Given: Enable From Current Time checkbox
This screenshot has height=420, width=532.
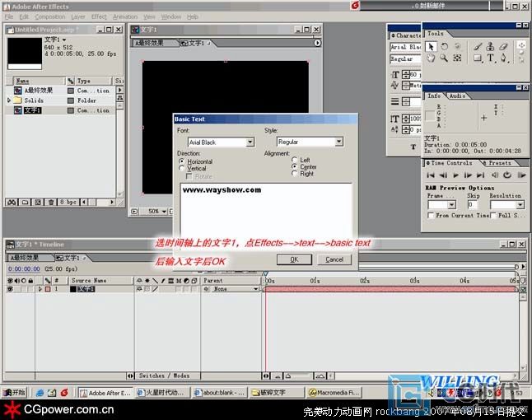Looking at the screenshot, I should pos(431,215).
